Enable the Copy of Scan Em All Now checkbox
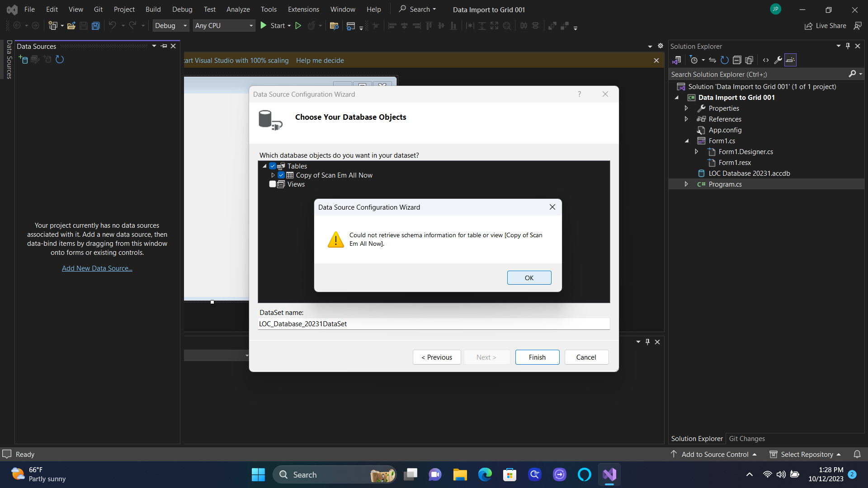 point(281,175)
